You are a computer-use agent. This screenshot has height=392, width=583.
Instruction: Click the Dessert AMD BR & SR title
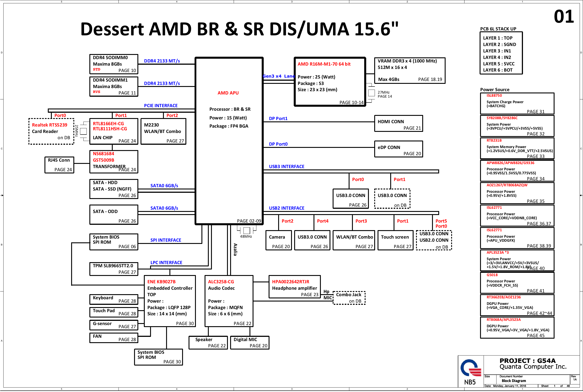pos(239,29)
